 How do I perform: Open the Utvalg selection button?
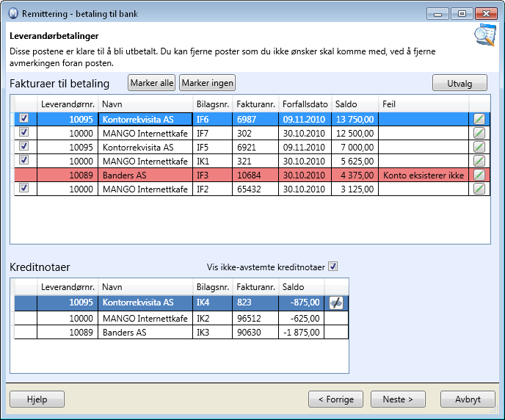tap(459, 84)
